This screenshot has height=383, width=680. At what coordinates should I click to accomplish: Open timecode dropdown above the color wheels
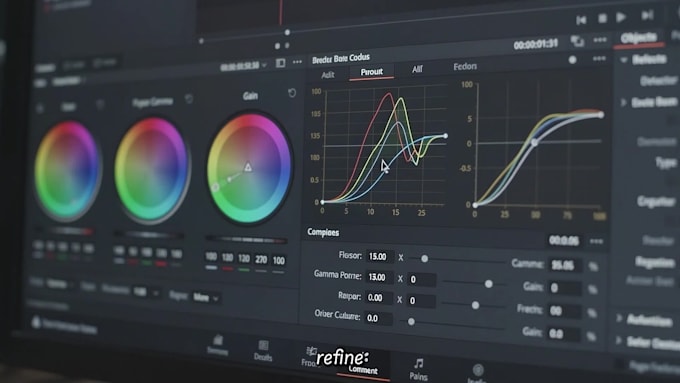(264, 66)
